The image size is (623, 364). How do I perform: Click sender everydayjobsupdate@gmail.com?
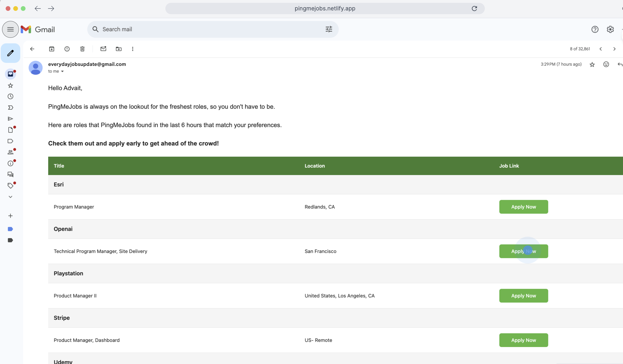point(87,64)
